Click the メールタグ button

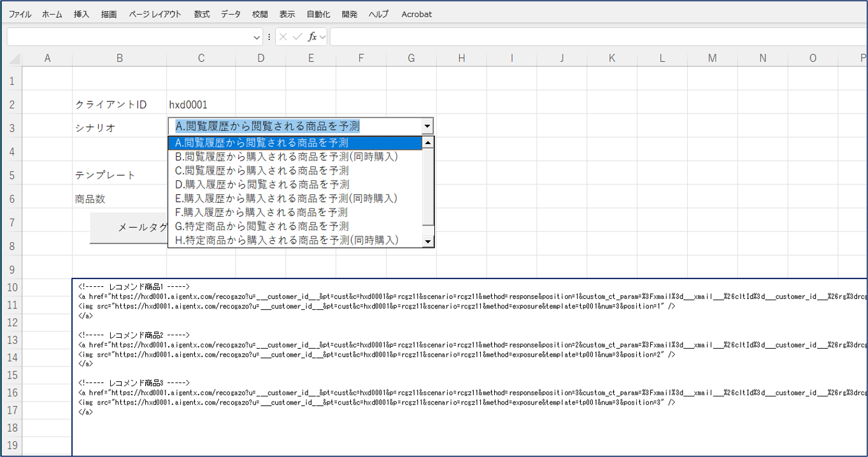tap(129, 228)
